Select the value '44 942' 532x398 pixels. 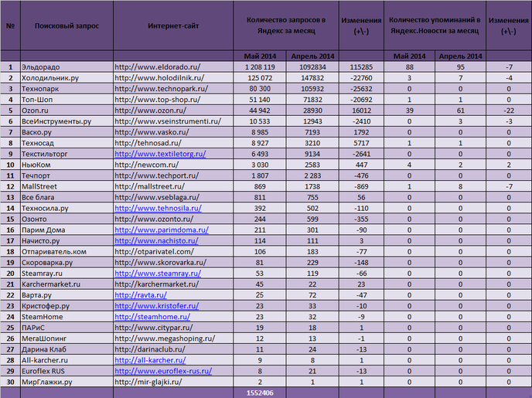[x=260, y=111]
